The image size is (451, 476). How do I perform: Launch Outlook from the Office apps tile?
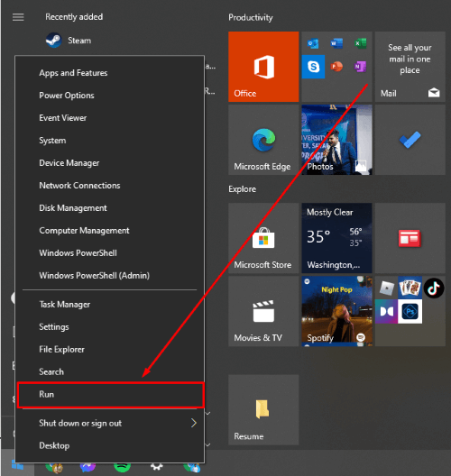pos(313,43)
